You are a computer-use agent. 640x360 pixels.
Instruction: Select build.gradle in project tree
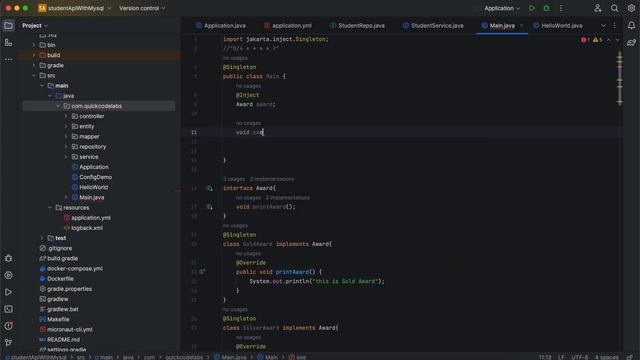click(62, 258)
